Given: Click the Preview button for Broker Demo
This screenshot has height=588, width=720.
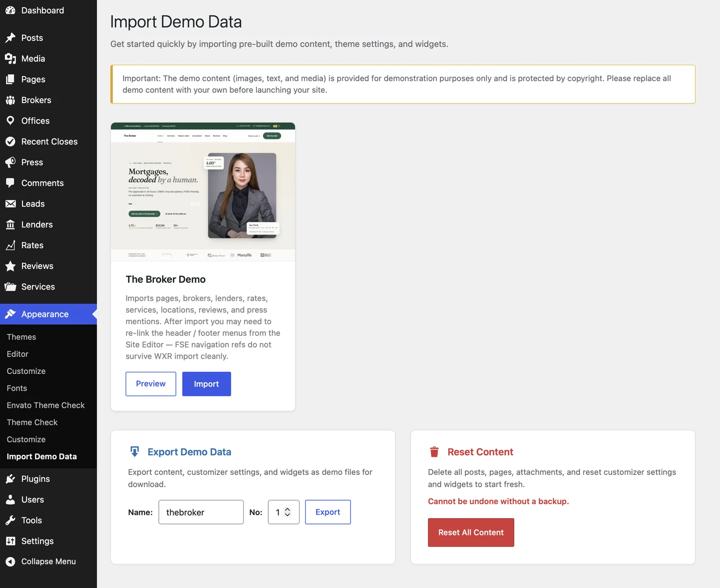Looking at the screenshot, I should pos(151,384).
